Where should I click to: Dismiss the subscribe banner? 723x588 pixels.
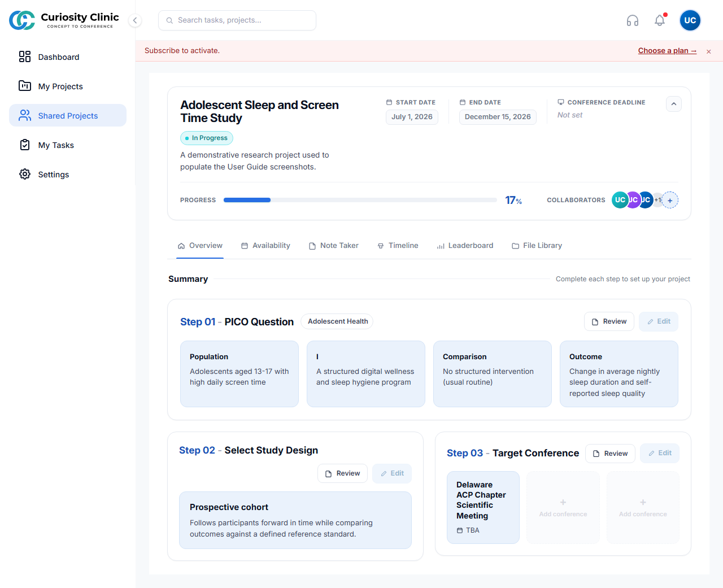click(x=708, y=51)
